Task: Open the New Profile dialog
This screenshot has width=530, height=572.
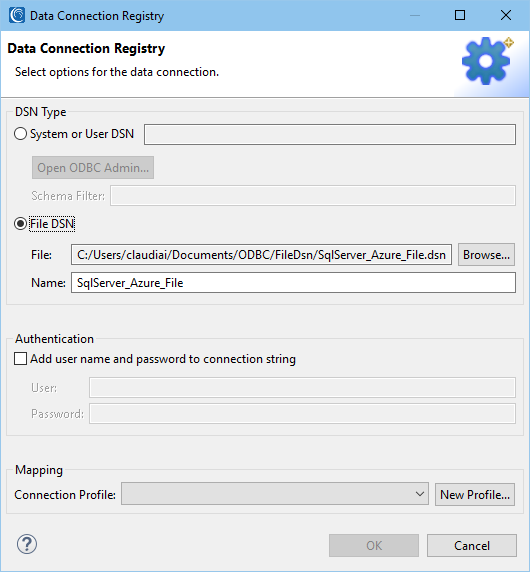Action: point(475,494)
